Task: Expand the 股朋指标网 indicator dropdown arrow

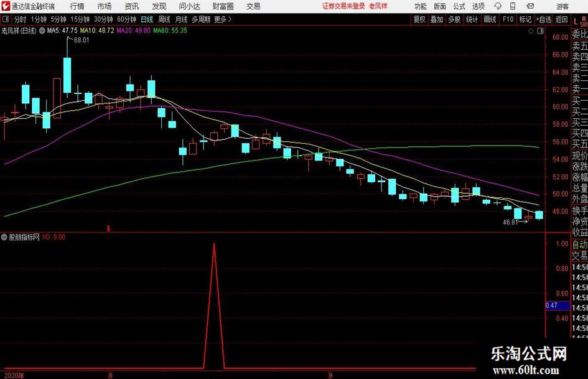Action: click(x=4, y=237)
